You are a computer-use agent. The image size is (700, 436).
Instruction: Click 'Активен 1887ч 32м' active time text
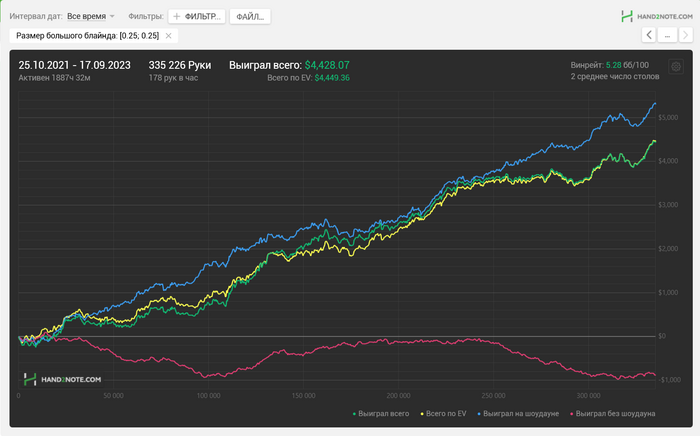(x=54, y=78)
